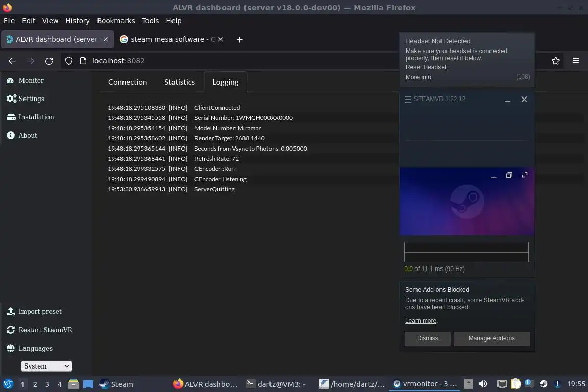Open the Monitor section in sidebar
Viewport: 588px width, 392px height.
(x=25, y=80)
